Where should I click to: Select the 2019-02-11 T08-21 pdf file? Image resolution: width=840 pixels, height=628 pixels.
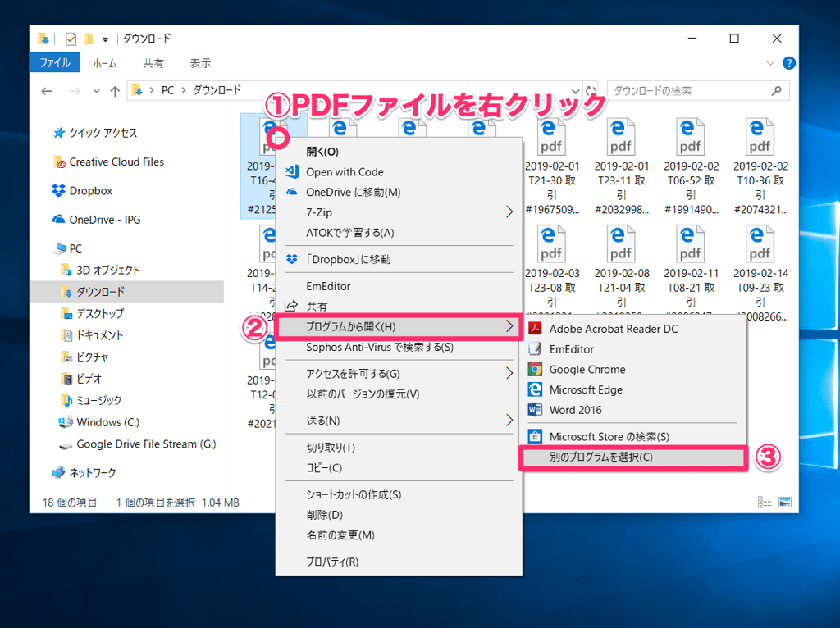pos(691,271)
